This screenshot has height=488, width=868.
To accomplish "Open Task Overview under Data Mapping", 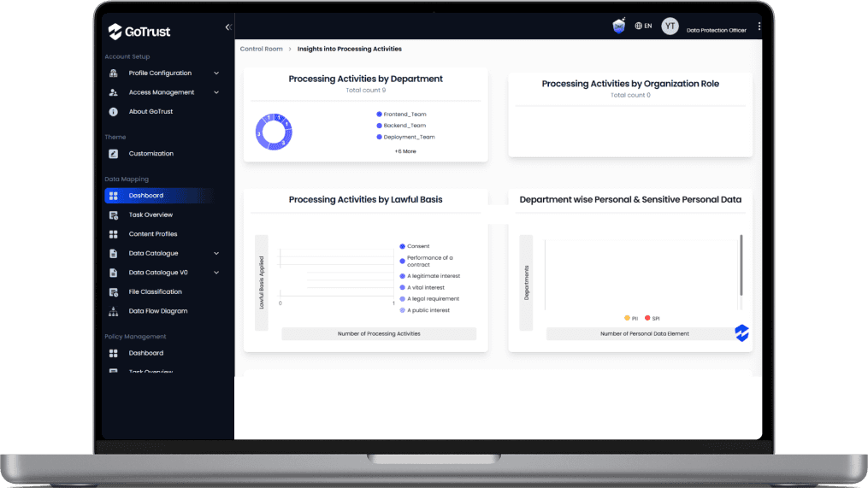I will 151,215.
